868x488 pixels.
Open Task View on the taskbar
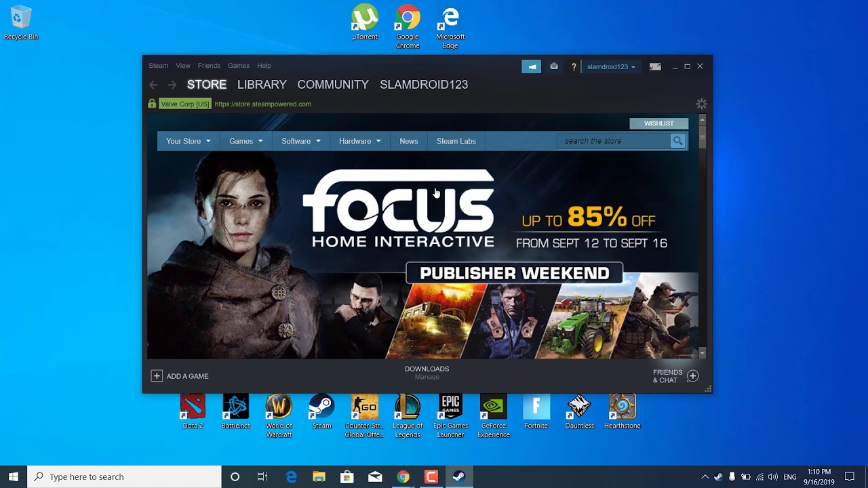pyautogui.click(x=262, y=476)
